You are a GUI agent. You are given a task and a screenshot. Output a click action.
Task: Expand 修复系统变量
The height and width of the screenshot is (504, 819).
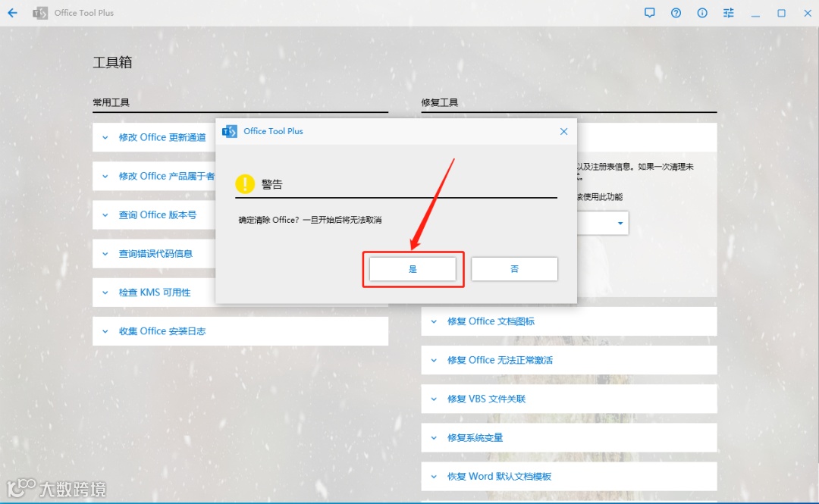click(569, 437)
